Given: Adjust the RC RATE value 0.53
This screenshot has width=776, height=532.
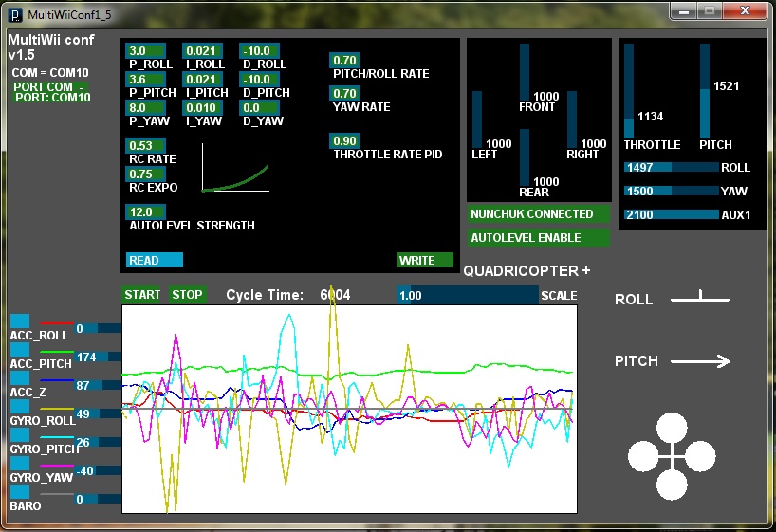Looking at the screenshot, I should pos(145,145).
